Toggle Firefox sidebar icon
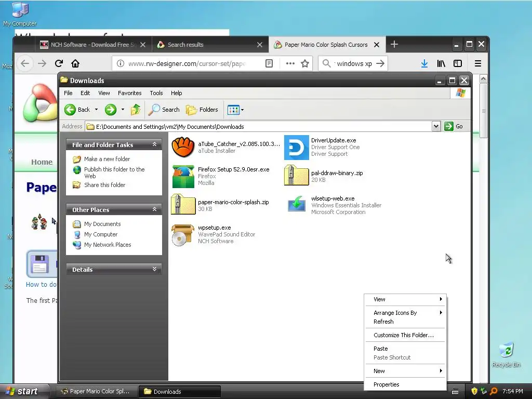 point(458,63)
